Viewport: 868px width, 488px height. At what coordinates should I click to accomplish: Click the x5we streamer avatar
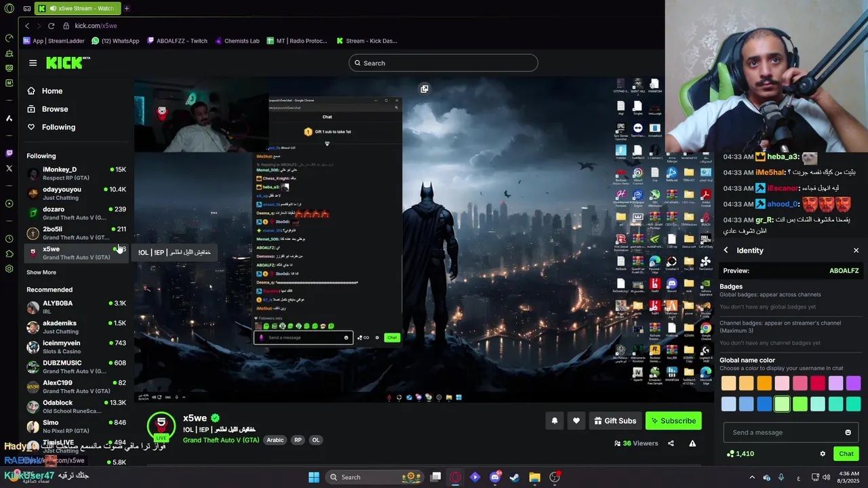pyautogui.click(x=161, y=426)
